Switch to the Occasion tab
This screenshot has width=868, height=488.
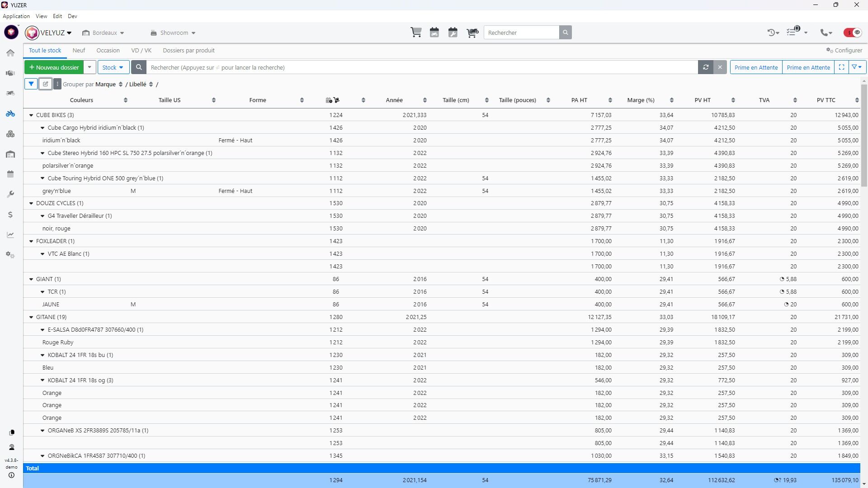108,51
